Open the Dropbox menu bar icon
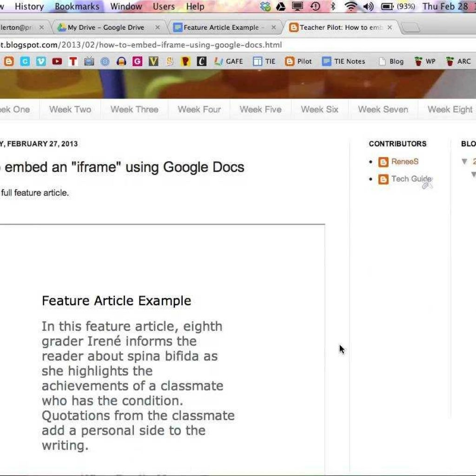476x476 pixels. tap(265, 7)
